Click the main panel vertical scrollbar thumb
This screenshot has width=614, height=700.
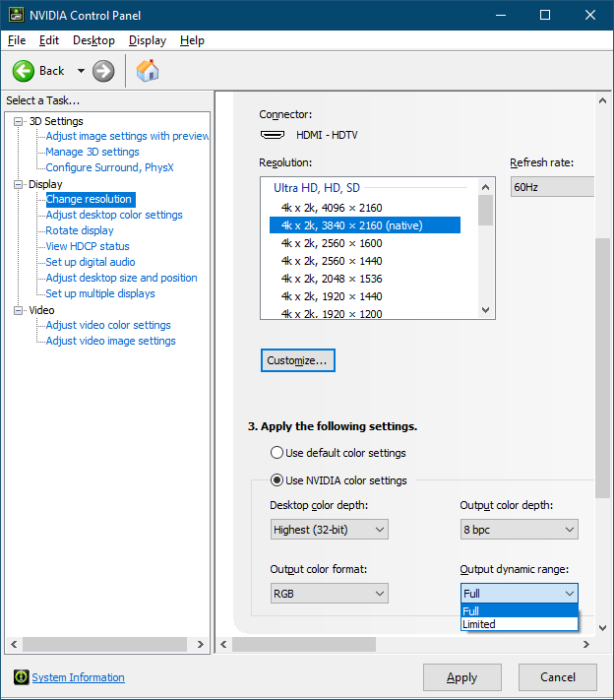click(x=603, y=368)
